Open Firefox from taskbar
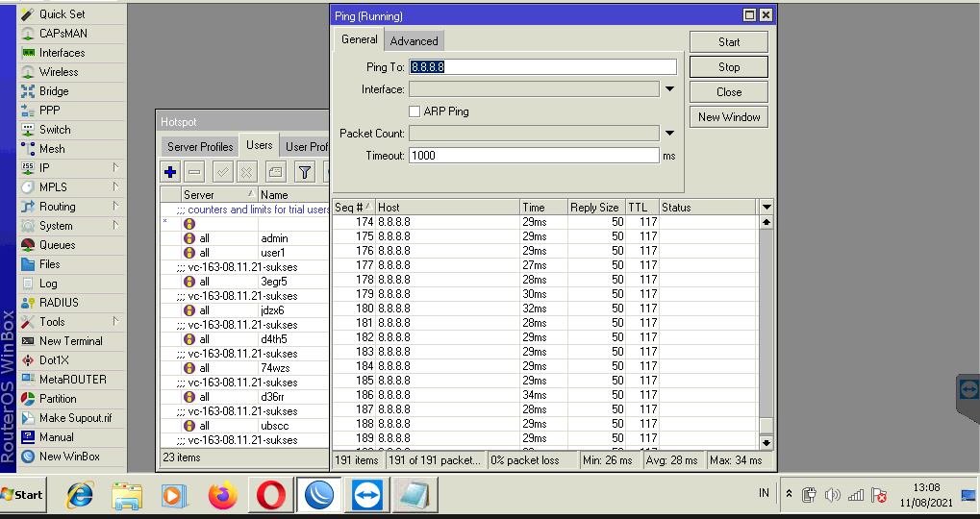This screenshot has width=980, height=519. coord(223,496)
